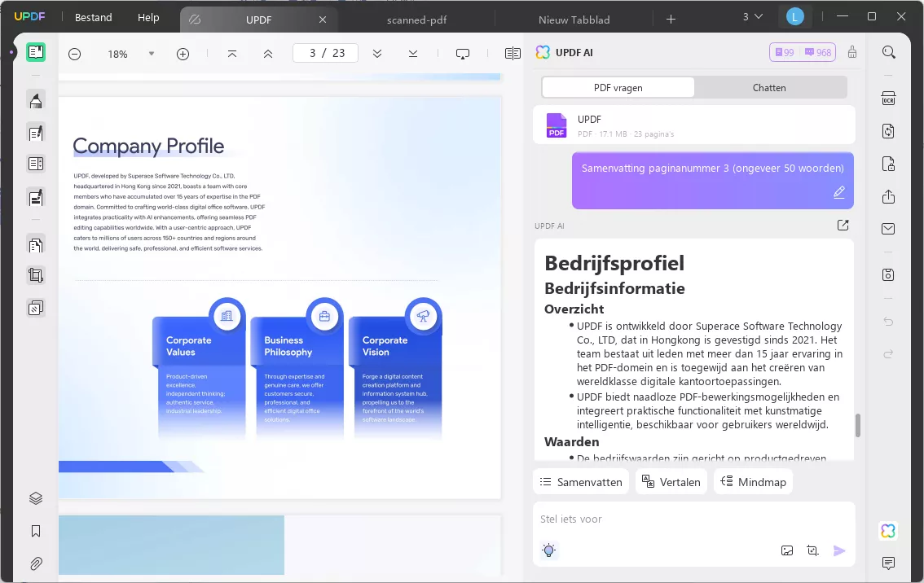Image resolution: width=924 pixels, height=583 pixels.
Task: Start slideshow presentation icon
Action: point(463,55)
